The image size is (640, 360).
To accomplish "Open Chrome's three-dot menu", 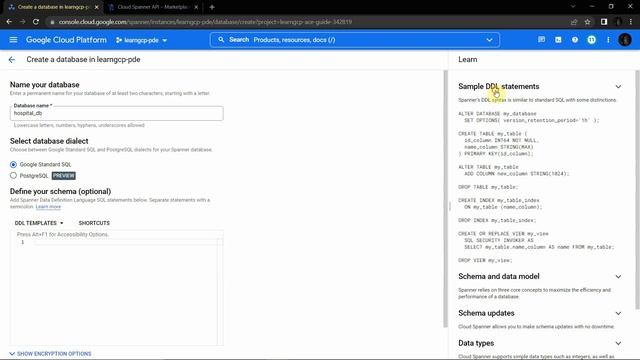I will (631, 22).
